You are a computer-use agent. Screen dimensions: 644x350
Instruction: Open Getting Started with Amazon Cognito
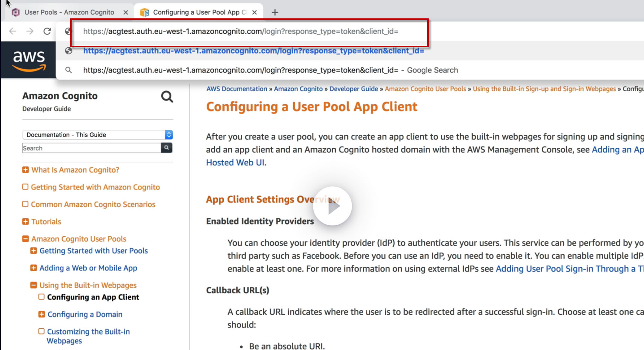pos(95,187)
